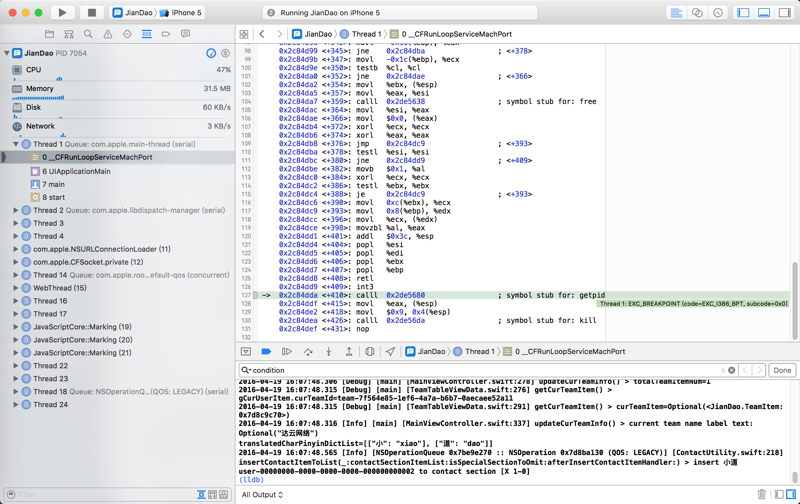
Task: Clear the console with trash icon
Action: click(x=761, y=494)
